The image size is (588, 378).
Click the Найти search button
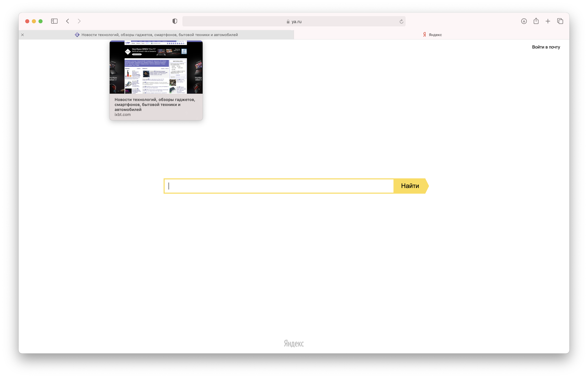coord(410,186)
